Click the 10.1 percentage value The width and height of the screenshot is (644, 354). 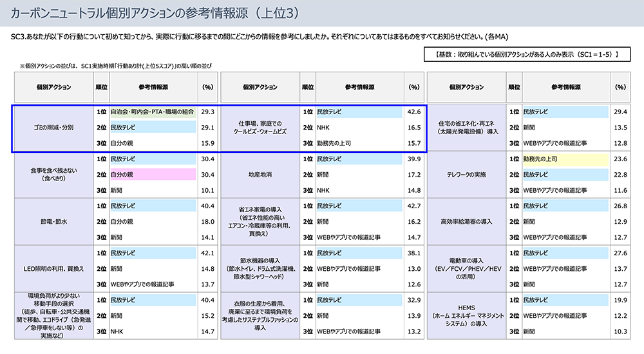[x=208, y=190]
